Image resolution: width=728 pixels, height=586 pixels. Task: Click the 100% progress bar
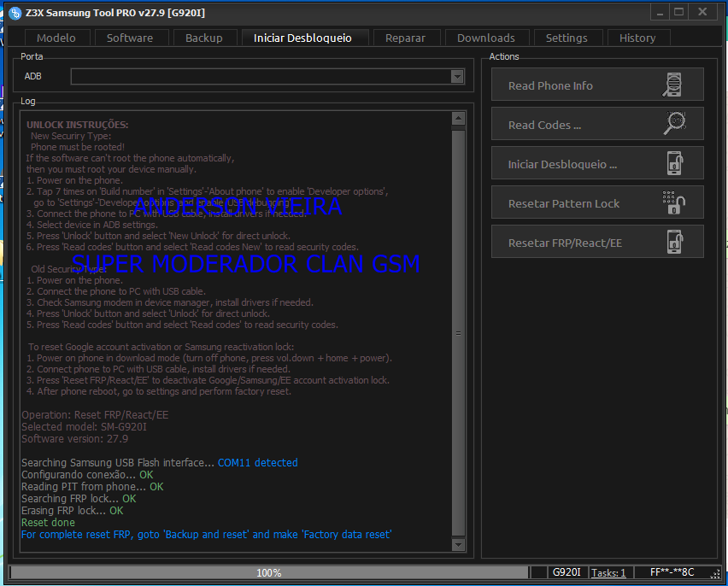click(x=269, y=572)
